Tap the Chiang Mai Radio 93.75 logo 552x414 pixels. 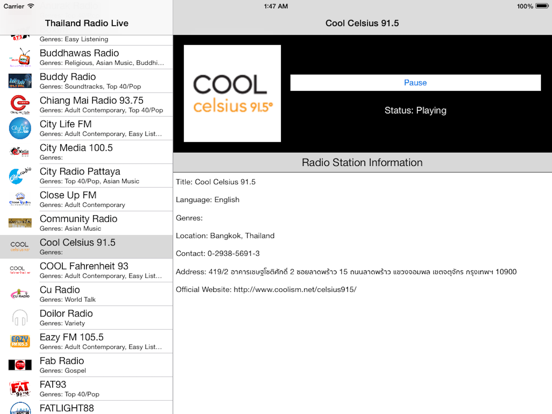[x=20, y=105]
